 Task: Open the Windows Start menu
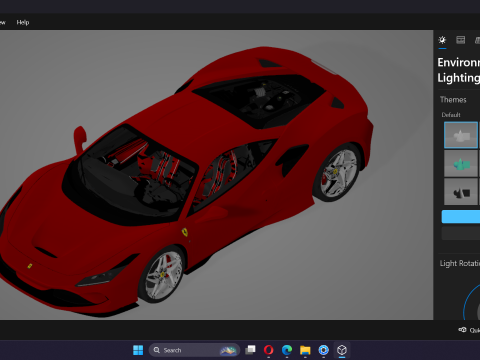point(138,350)
